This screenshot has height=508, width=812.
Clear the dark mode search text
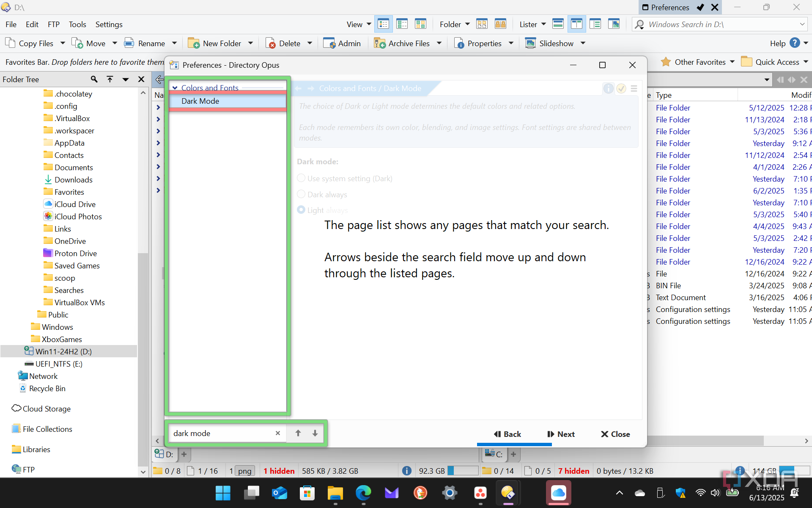coord(278,433)
